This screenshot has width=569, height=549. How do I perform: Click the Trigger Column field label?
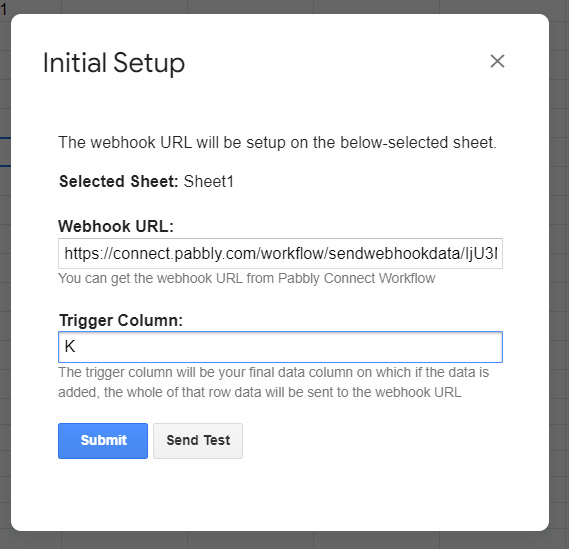(x=121, y=320)
